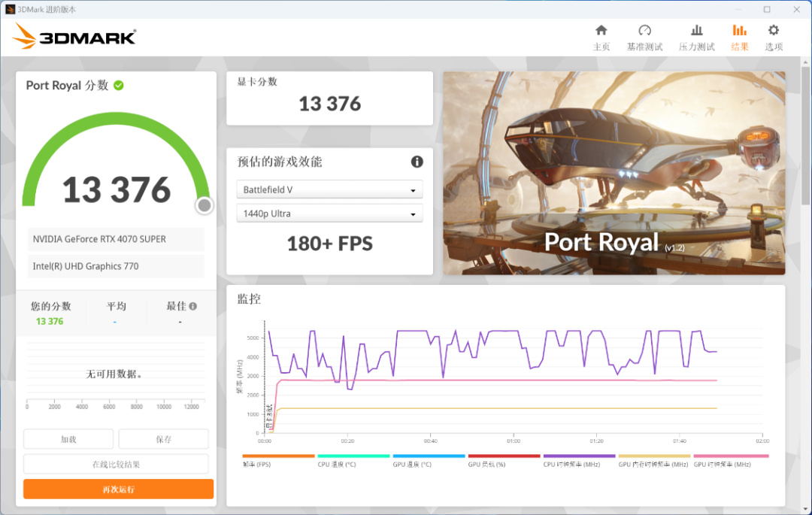Click the 3DMark title bar app icon
812x515 pixels.
10,9
